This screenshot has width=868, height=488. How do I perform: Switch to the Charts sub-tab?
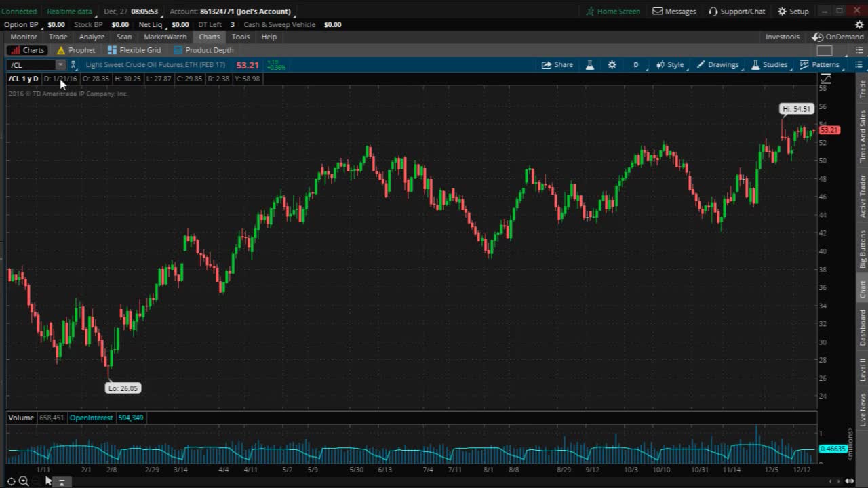click(x=27, y=50)
